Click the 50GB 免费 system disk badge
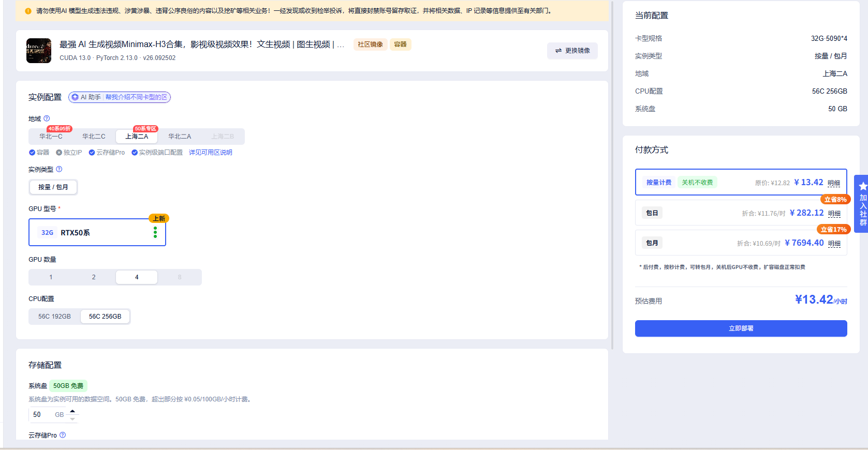The width and height of the screenshot is (868, 450). pos(68,386)
